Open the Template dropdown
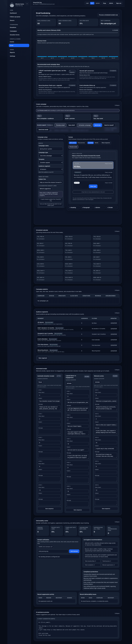Screen dimensions: 132x644 51,162
